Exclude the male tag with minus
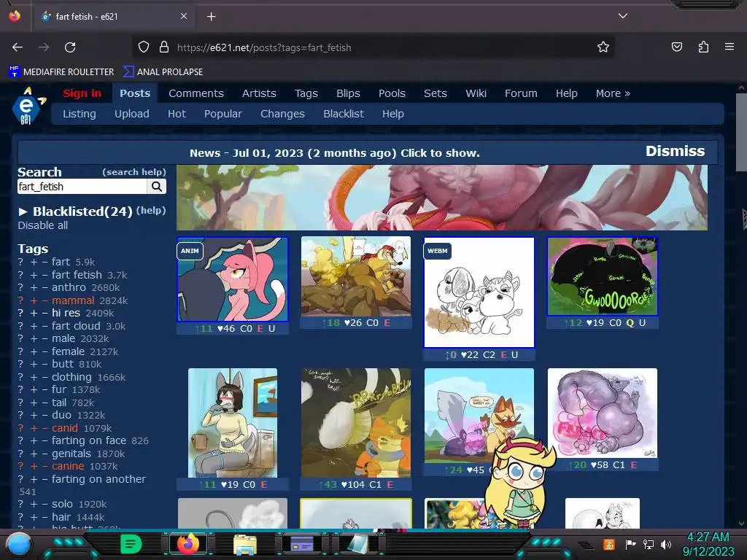 click(x=44, y=338)
